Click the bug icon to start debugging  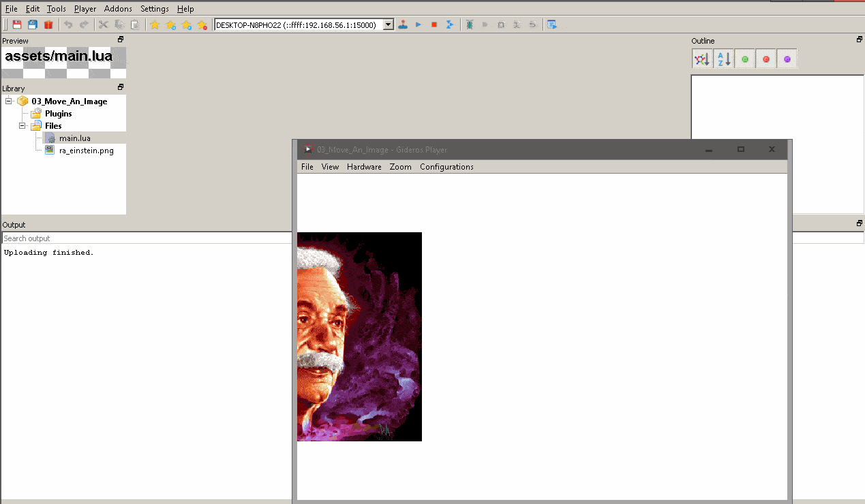(x=470, y=25)
